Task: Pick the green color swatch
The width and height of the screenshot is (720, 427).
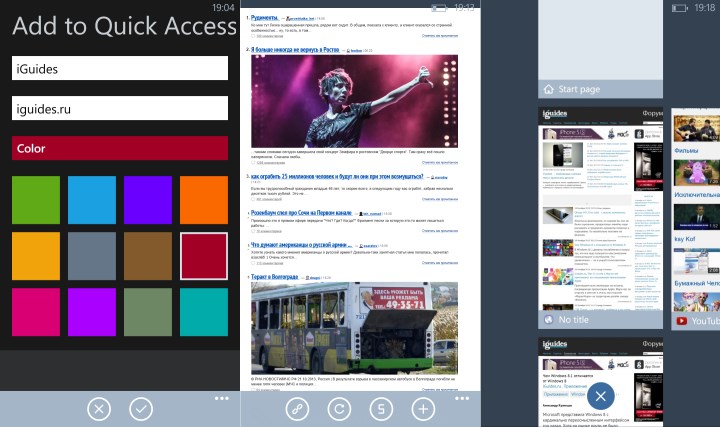Action: pyautogui.click(x=36, y=198)
